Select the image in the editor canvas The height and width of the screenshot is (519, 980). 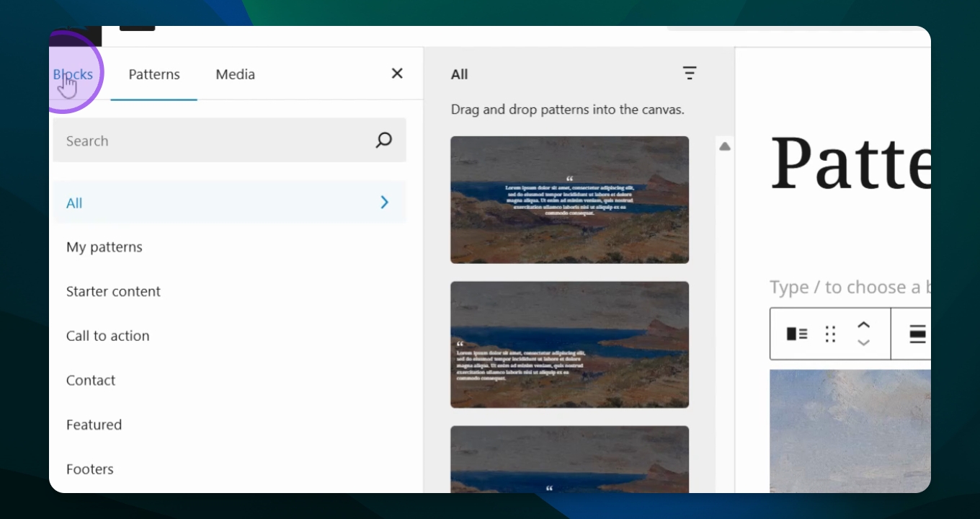click(850, 431)
